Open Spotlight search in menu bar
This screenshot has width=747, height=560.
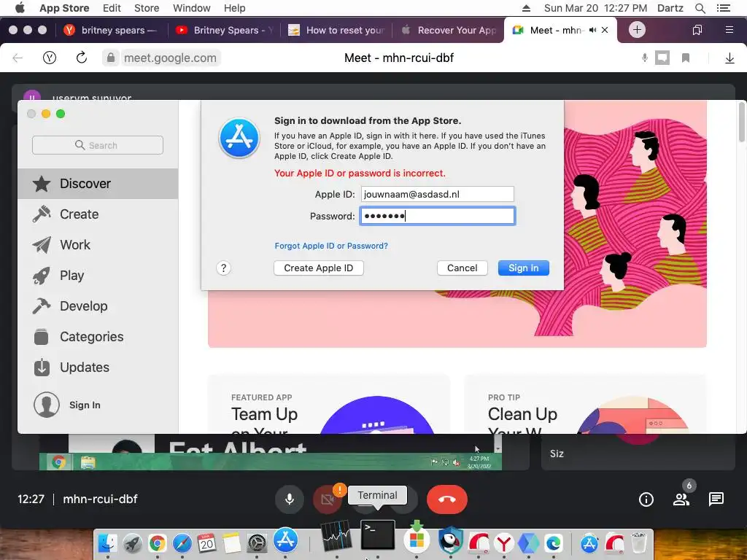click(x=700, y=8)
